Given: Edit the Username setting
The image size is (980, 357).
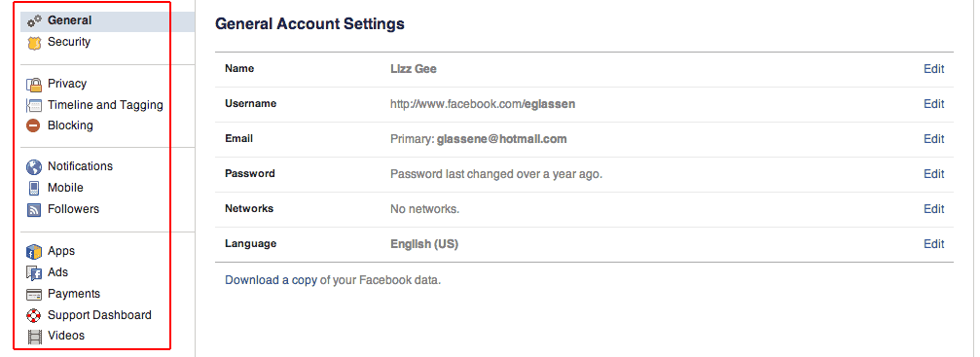Looking at the screenshot, I should [933, 104].
